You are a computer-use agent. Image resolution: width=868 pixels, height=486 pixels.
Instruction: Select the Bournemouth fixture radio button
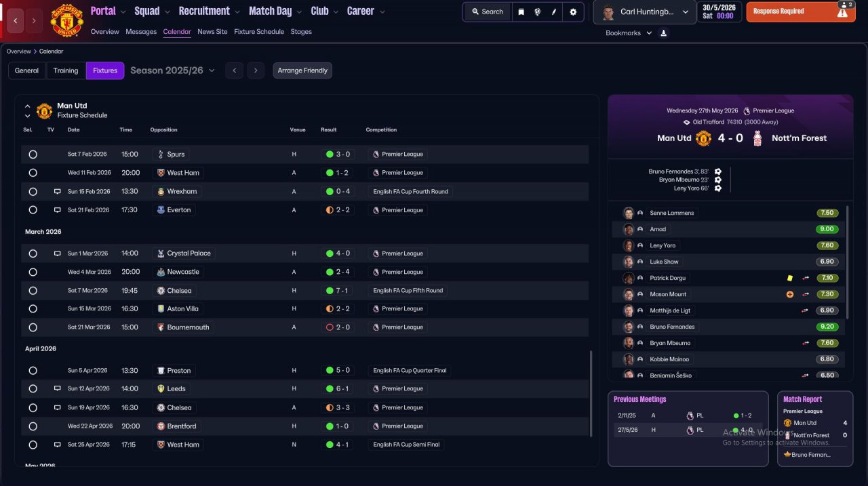[33, 327]
